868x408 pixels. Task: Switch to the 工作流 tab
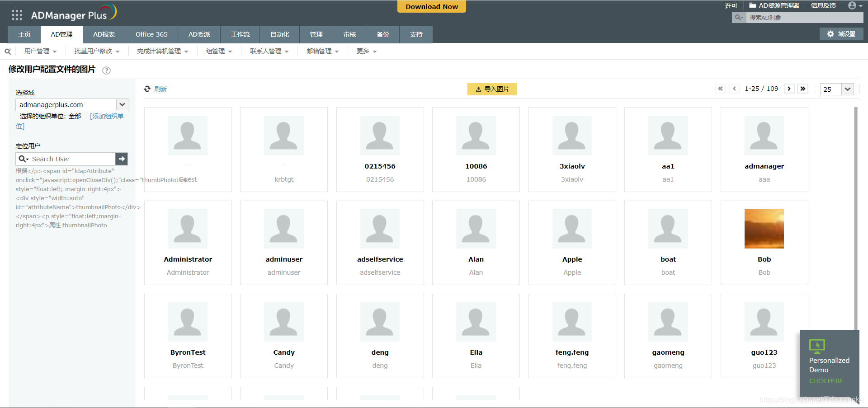pos(241,34)
